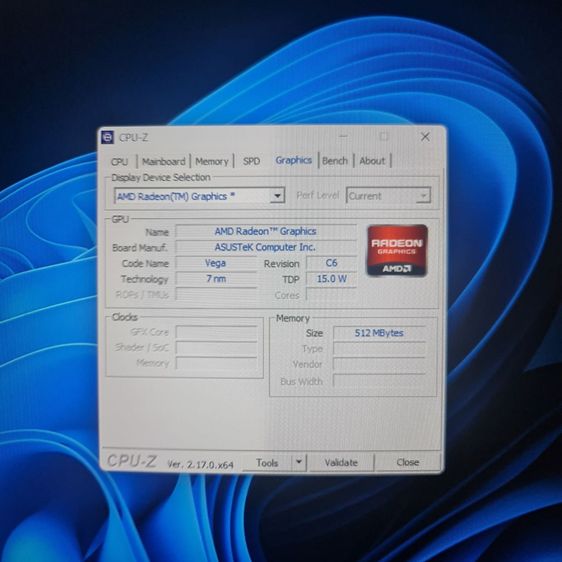Image resolution: width=562 pixels, height=562 pixels.
Task: Click the Vega code name value
Action: [x=216, y=263]
